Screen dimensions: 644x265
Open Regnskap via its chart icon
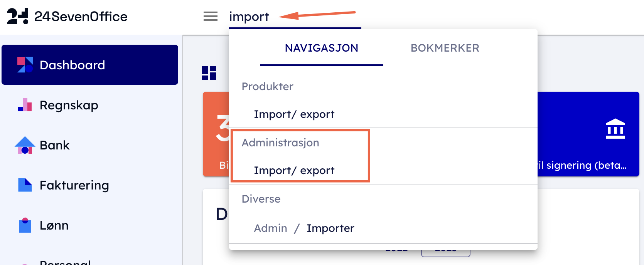pos(25,105)
